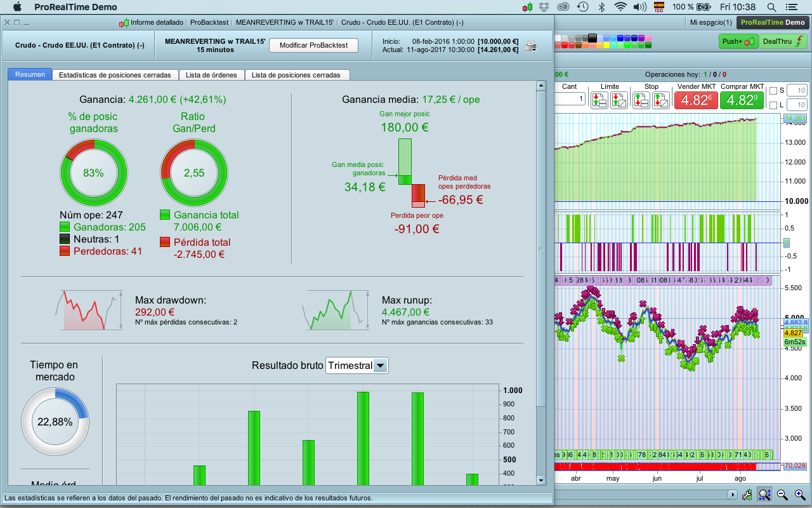The image size is (812, 508).
Task: Open Bluetooth menu bar icon
Action: pyautogui.click(x=601, y=7)
